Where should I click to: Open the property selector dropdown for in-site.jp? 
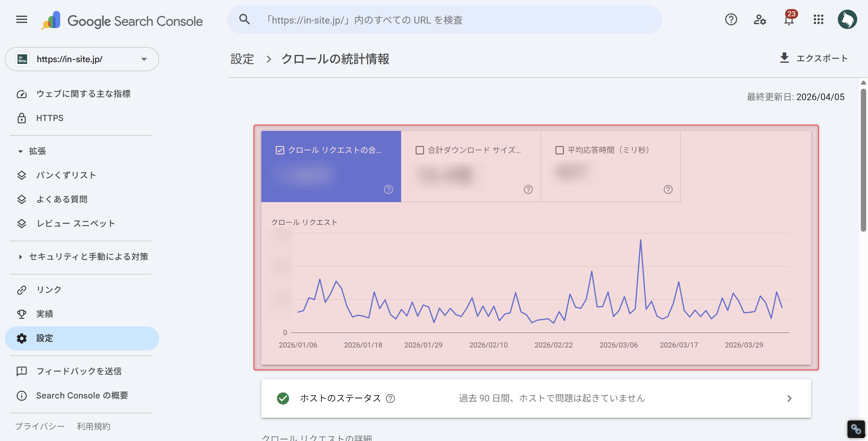click(144, 59)
